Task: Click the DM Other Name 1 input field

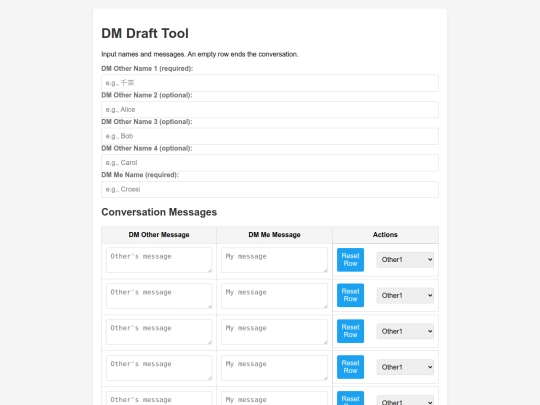Action: pos(270,83)
